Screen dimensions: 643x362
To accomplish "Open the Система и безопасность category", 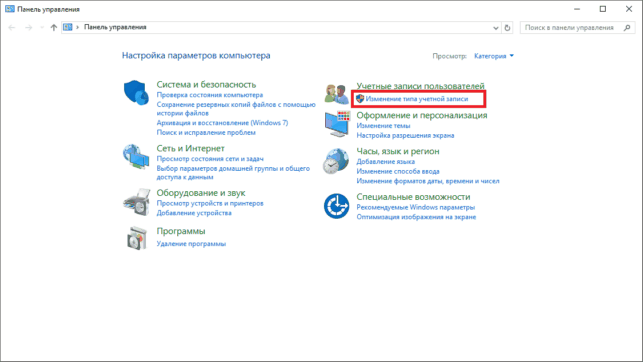I will click(206, 84).
